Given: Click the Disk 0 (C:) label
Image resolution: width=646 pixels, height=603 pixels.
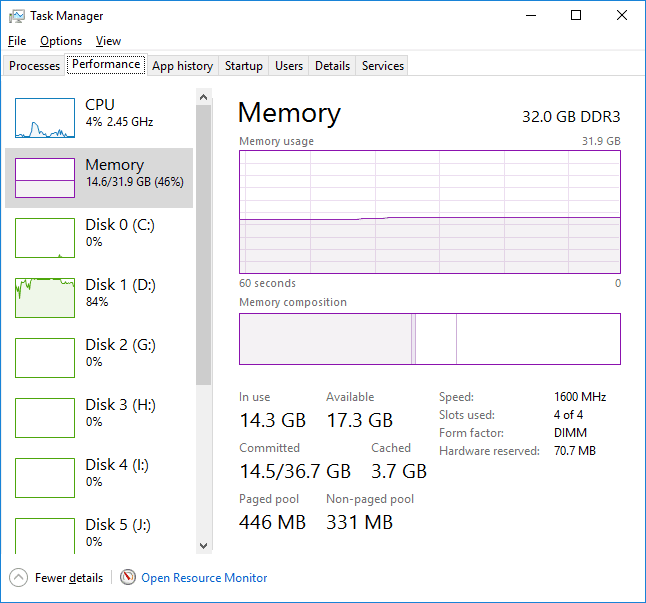Looking at the screenshot, I should (x=120, y=224).
